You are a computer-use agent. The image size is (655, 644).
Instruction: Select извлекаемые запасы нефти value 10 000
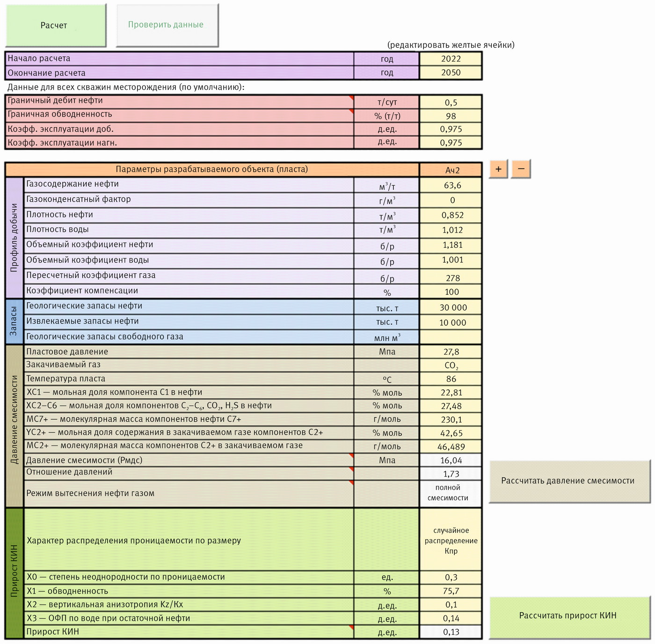coord(451,322)
